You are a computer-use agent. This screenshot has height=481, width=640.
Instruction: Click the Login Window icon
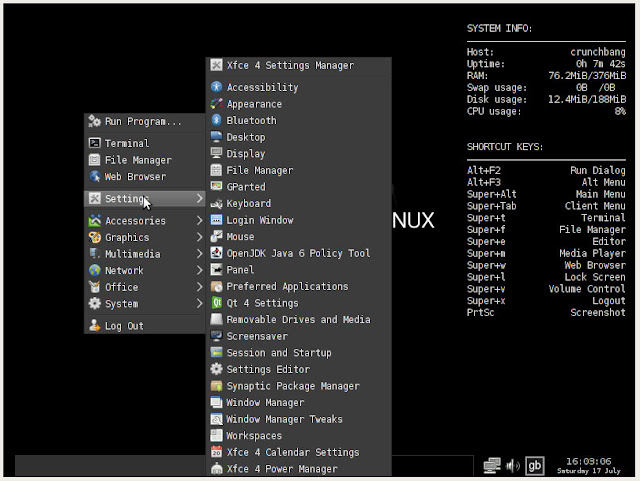(216, 220)
